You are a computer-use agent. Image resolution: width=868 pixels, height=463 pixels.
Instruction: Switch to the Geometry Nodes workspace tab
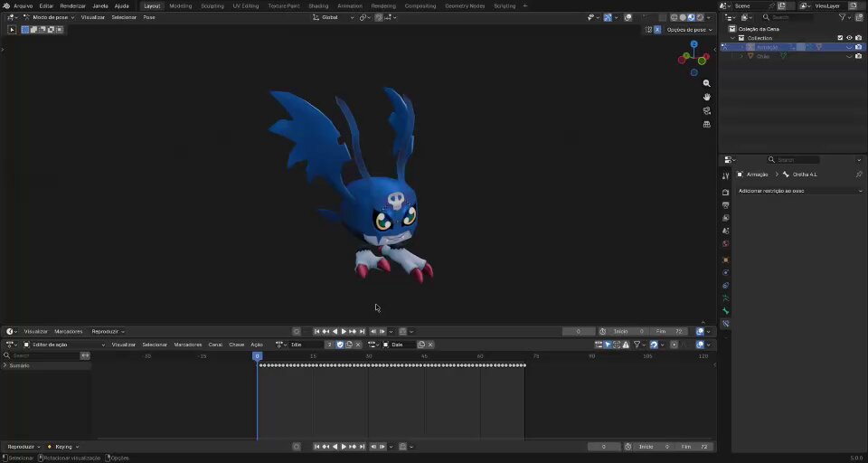click(465, 6)
